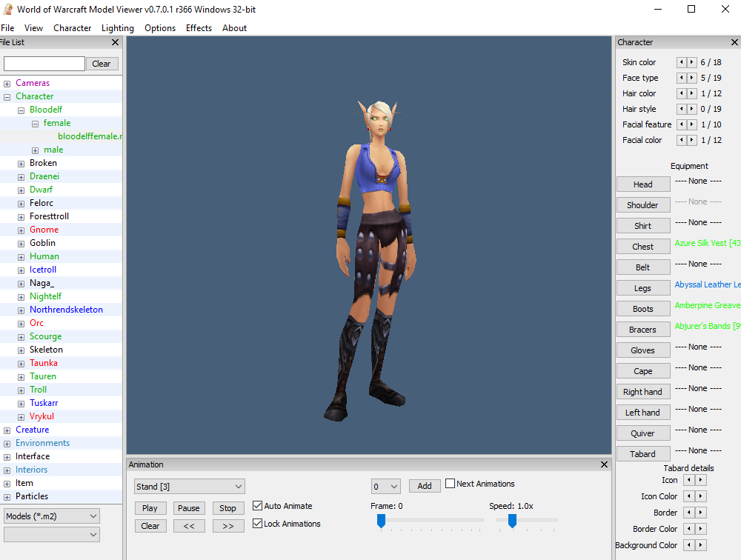Screen dimensions: 741x560
Task: Expand the Cameras tree node
Action: click(7, 84)
